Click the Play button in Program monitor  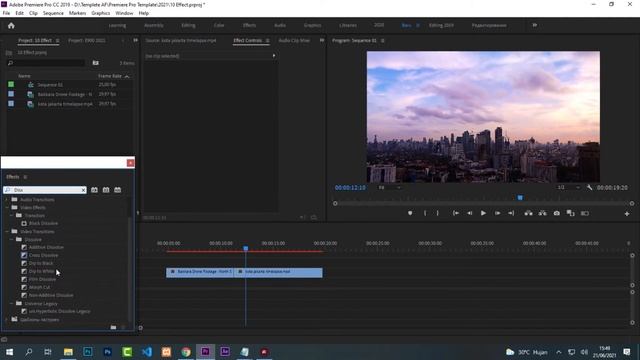483,213
